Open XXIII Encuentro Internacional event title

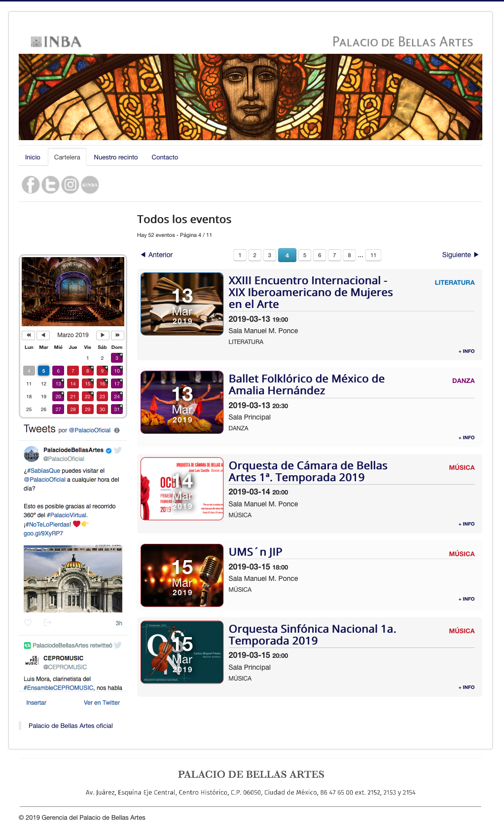tap(311, 293)
